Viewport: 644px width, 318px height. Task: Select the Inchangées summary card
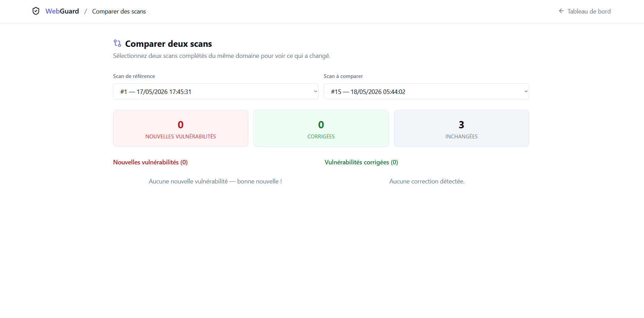click(462, 128)
